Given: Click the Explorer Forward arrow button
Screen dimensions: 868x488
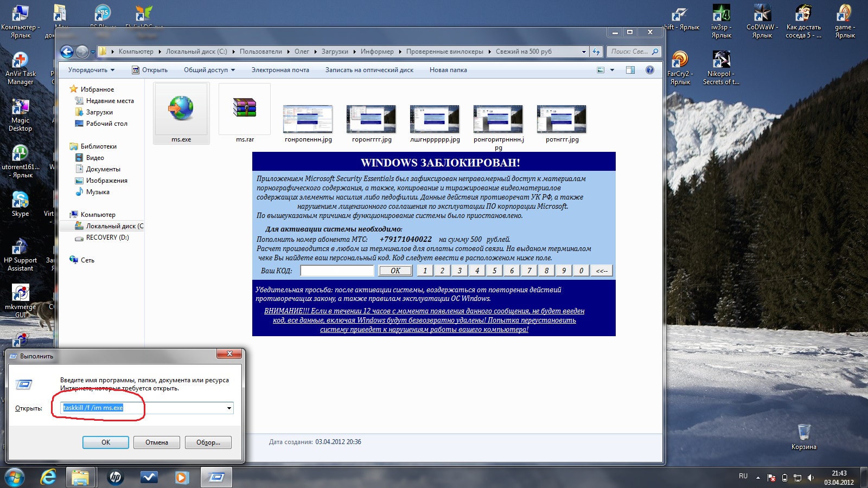Looking at the screenshot, I should pyautogui.click(x=82, y=52).
